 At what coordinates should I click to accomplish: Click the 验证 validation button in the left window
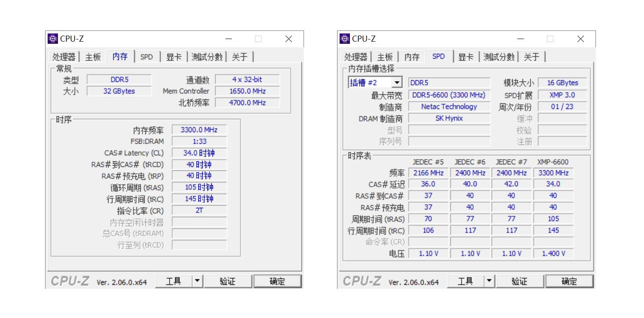[228, 281]
